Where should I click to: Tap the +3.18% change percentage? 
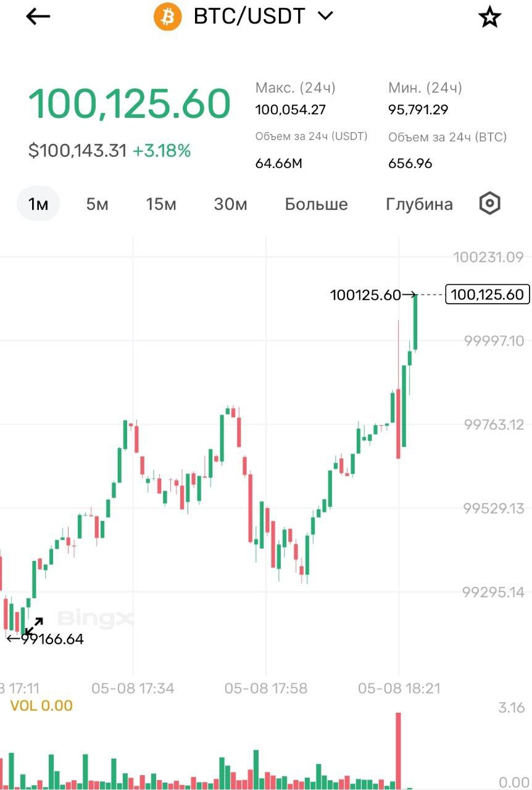click(x=162, y=150)
